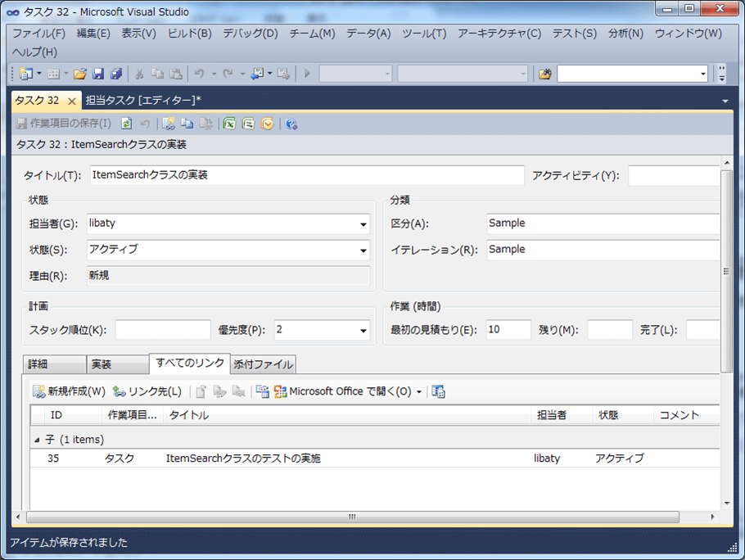745x560 pixels.
Task: Click the Save All icon
Action: (116, 74)
